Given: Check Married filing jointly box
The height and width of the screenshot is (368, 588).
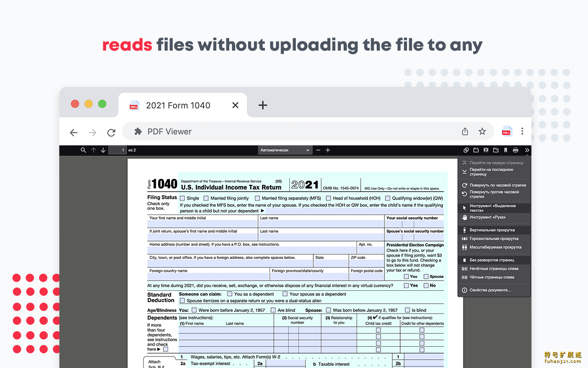Looking at the screenshot, I should point(206,198).
